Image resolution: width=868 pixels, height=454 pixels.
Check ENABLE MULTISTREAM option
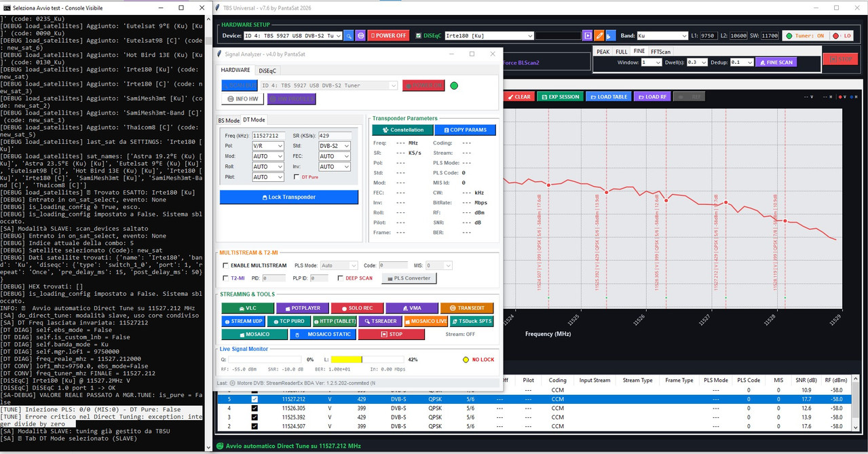tap(225, 265)
